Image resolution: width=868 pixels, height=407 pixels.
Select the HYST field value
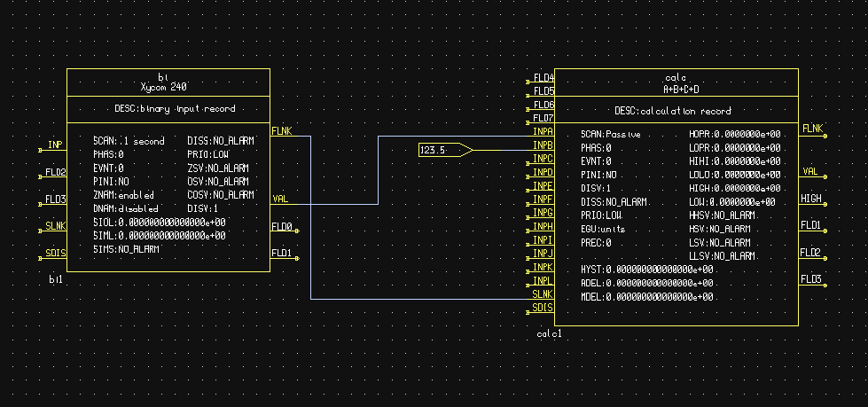pos(647,270)
